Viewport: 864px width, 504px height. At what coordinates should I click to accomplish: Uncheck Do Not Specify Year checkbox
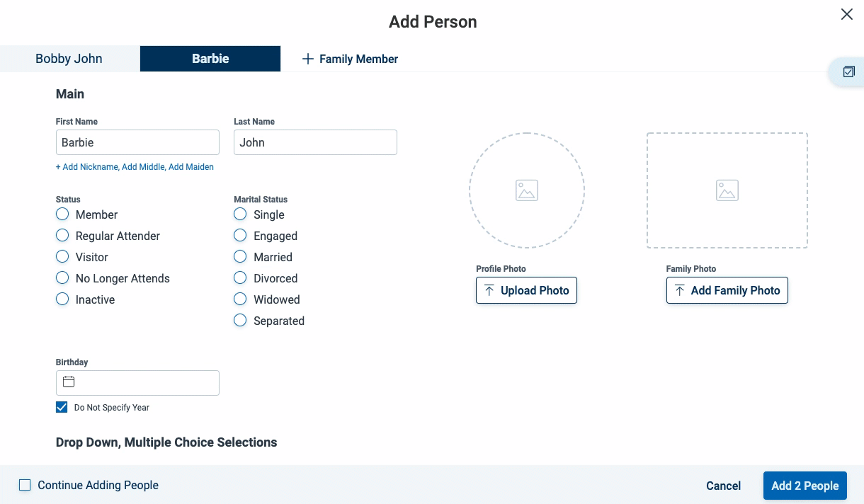click(x=62, y=407)
